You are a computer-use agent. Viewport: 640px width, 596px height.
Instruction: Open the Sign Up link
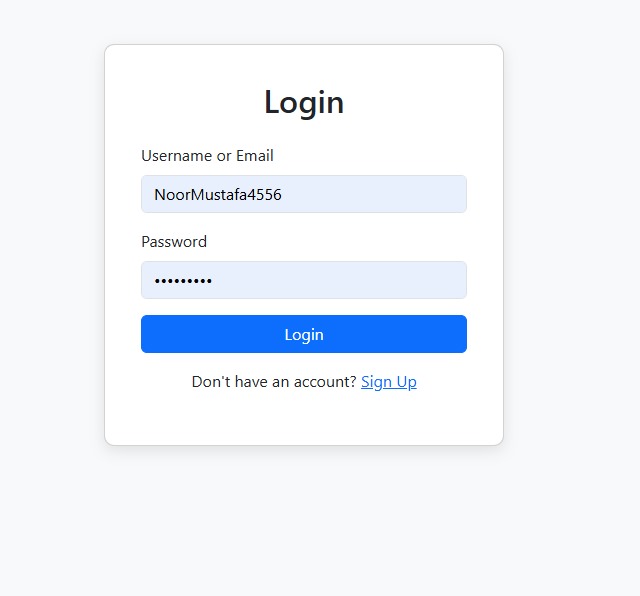pos(389,382)
